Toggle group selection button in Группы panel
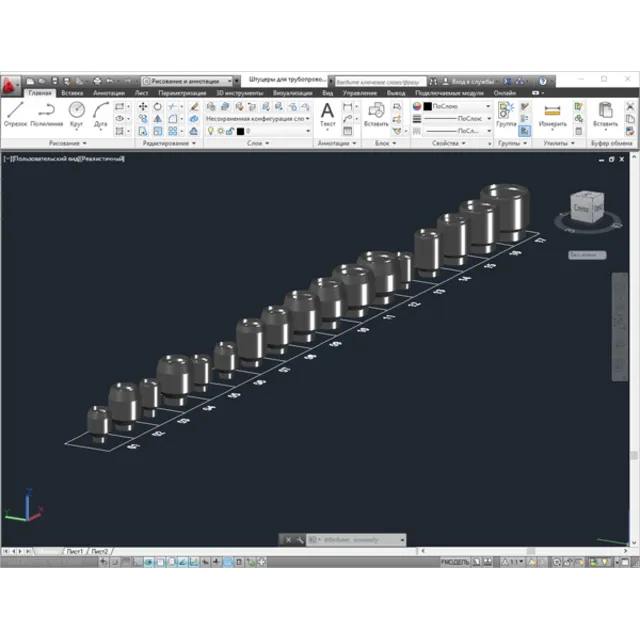The height and width of the screenshot is (640, 640). point(525,131)
